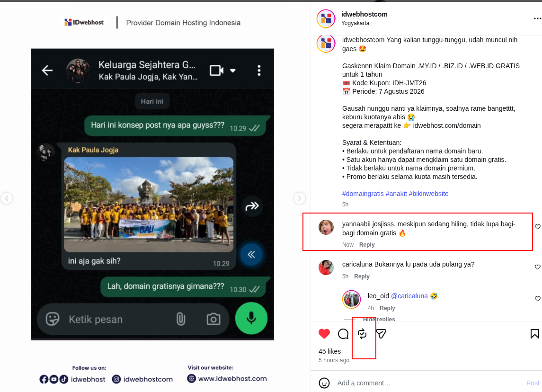Click the green microphone button

251,318
